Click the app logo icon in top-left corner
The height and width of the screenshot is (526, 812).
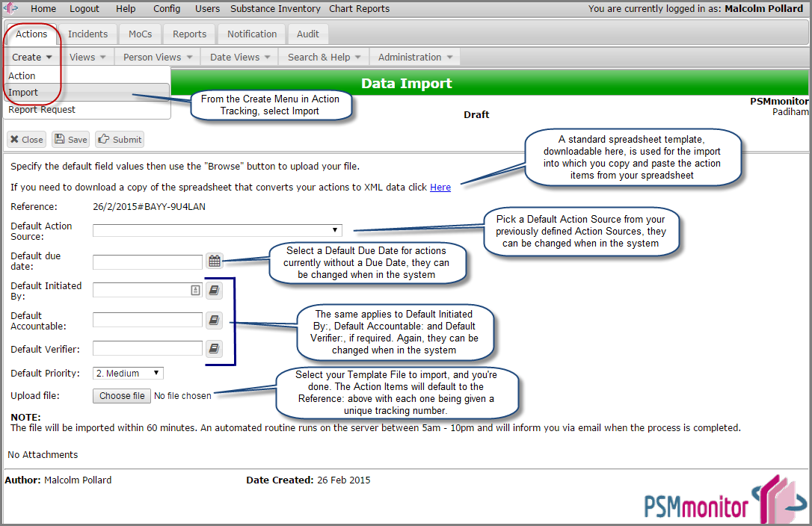[x=11, y=8]
